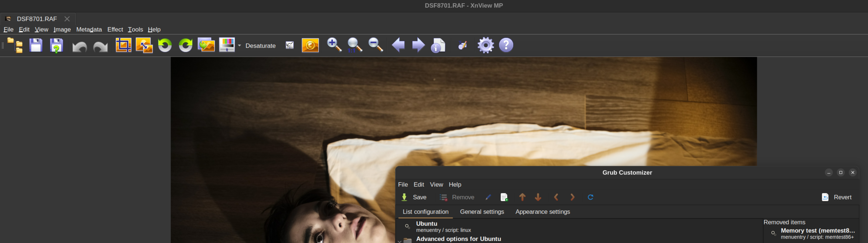Select the Crop tool in XnView

[x=123, y=45]
